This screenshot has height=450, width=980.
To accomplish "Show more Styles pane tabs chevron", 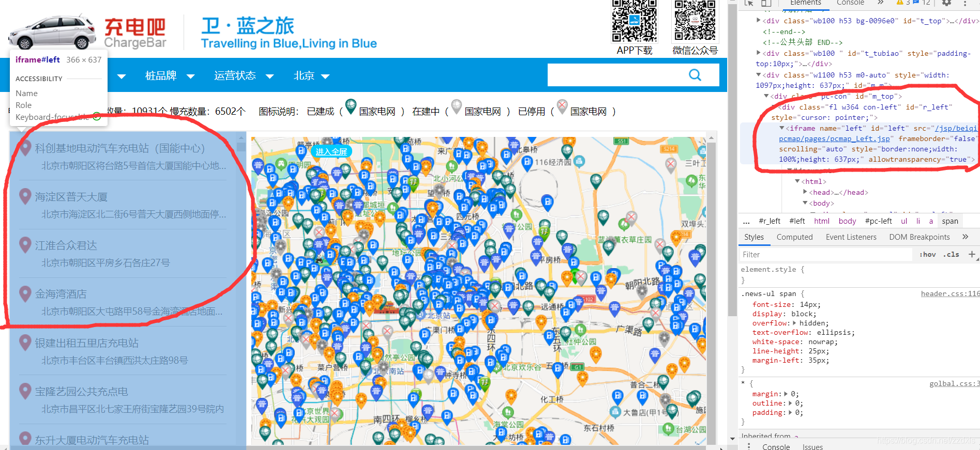I will 965,237.
